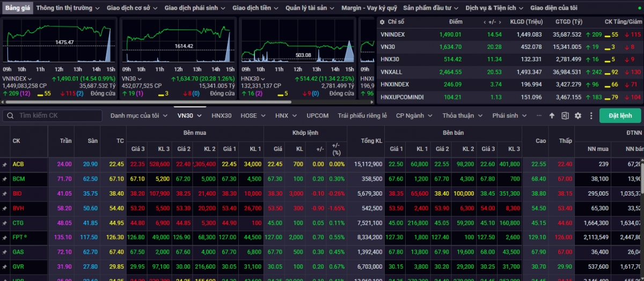Pin the CTG stock row
This screenshot has height=281, width=644.
pyautogui.click(x=5, y=222)
